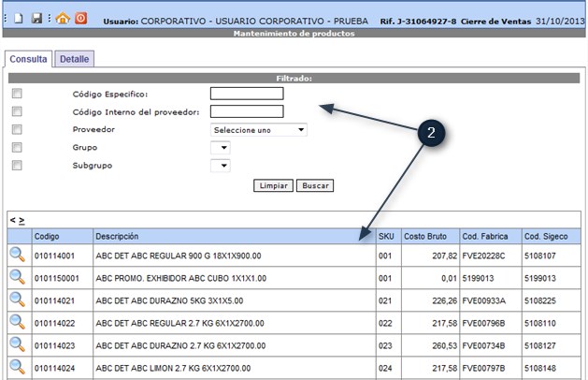The width and height of the screenshot is (588, 380).
Task: Enable Código Interno del proveedor checkbox
Action: coord(17,111)
